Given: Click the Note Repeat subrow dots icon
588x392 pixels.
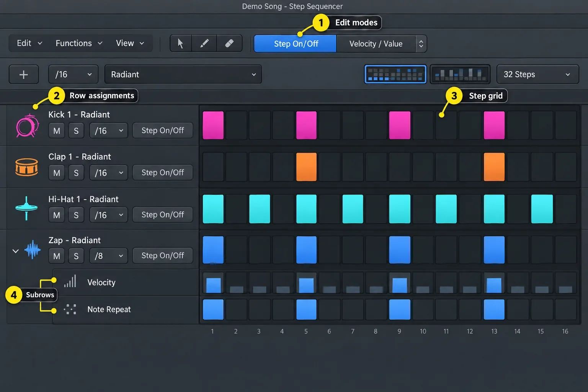Looking at the screenshot, I should click(x=70, y=309).
